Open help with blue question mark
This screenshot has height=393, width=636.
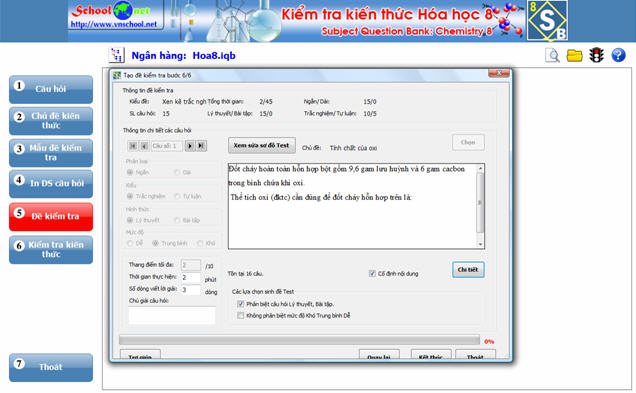(618, 55)
